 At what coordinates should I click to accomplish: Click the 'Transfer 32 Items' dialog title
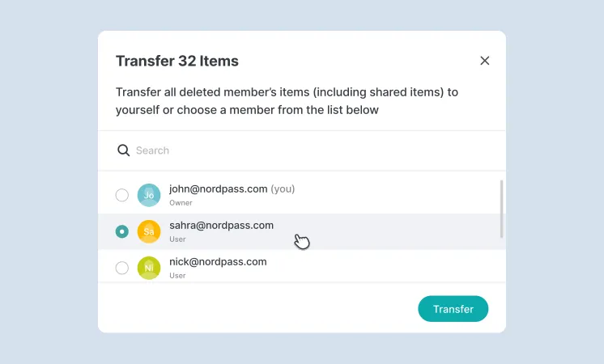[x=177, y=61]
